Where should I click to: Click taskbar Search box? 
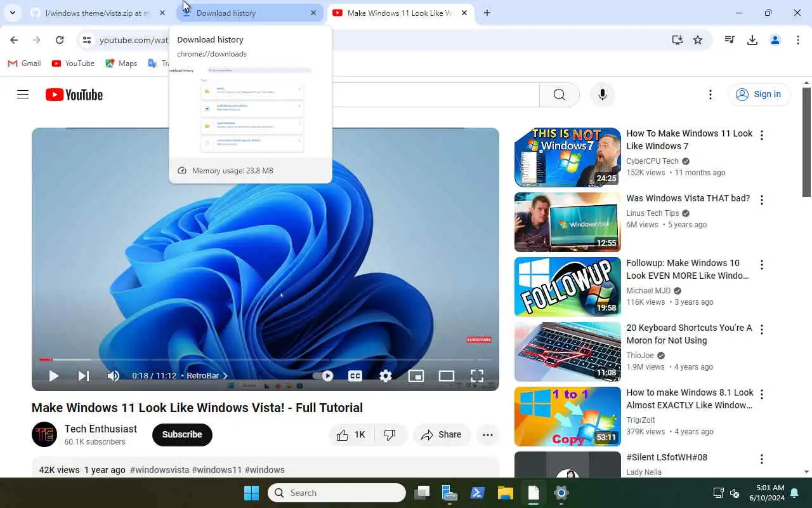[337, 493]
